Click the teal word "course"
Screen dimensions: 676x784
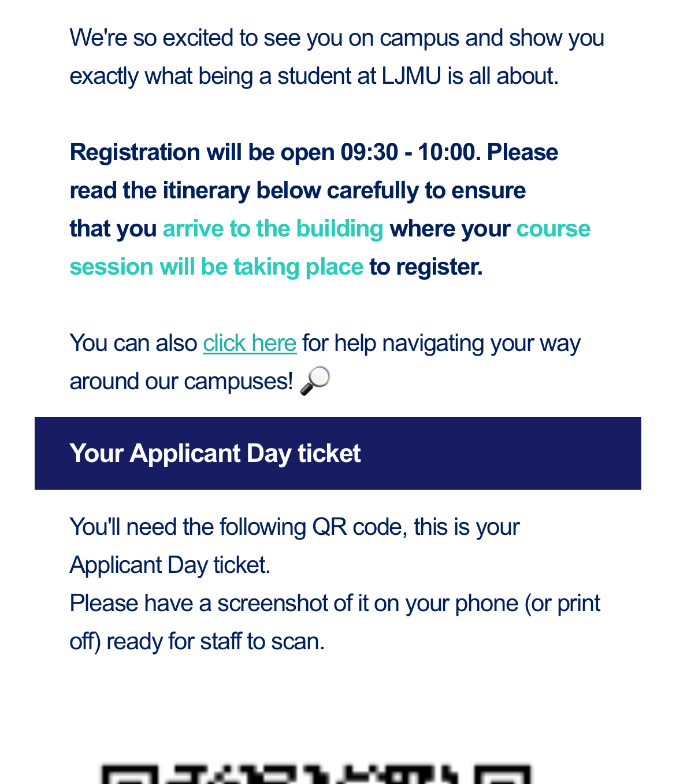[553, 229]
